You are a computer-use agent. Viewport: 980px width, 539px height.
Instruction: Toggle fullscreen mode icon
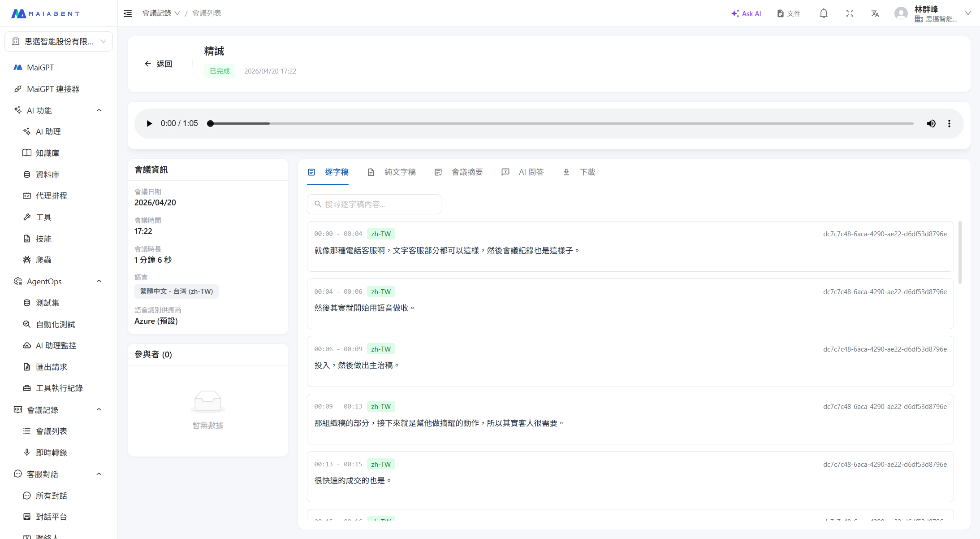[850, 13]
